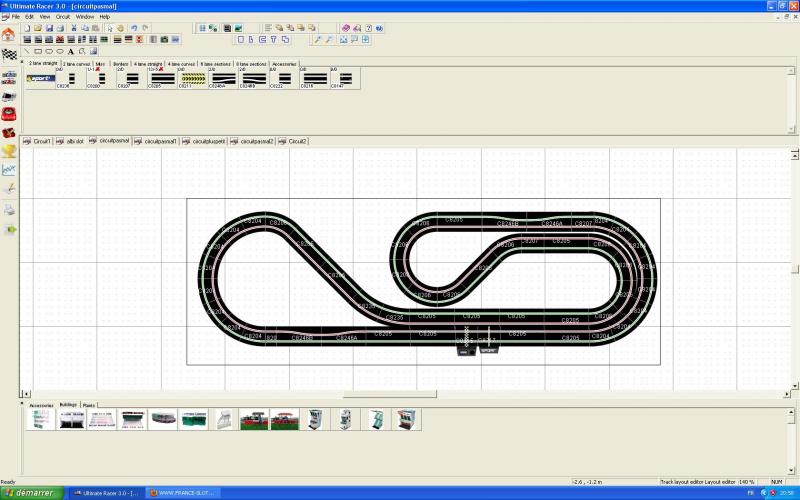Click the save disk toolbar icon

click(x=49, y=28)
